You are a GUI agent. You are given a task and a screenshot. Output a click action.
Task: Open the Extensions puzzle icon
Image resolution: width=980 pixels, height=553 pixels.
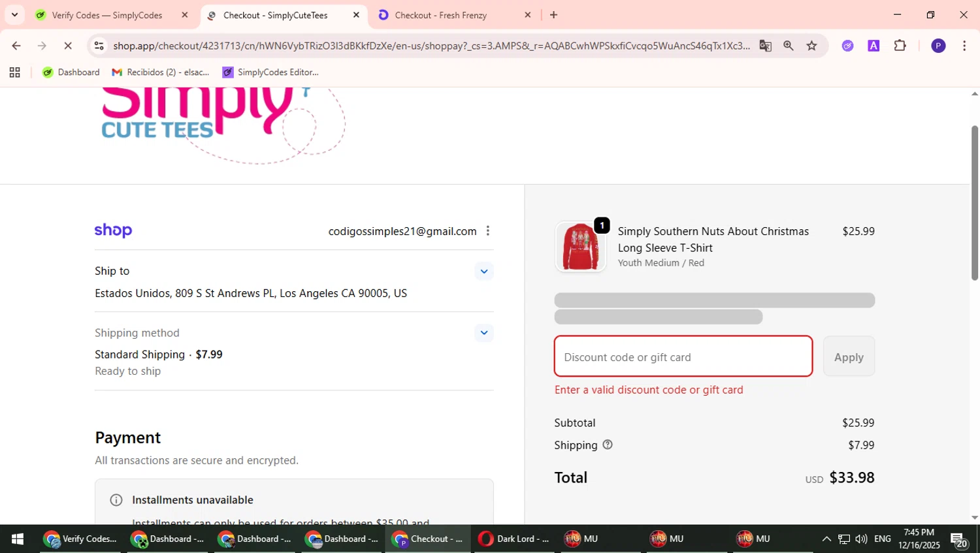(x=900, y=46)
